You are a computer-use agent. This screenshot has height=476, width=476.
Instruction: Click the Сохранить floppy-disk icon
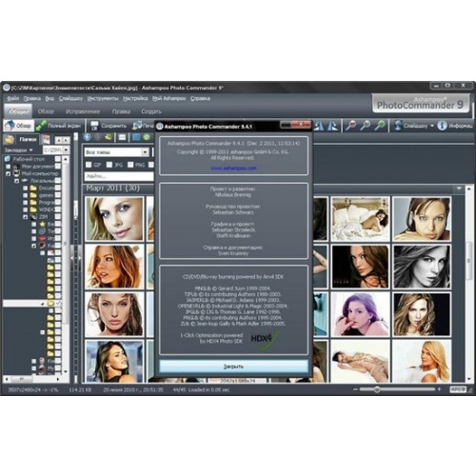pos(94,126)
